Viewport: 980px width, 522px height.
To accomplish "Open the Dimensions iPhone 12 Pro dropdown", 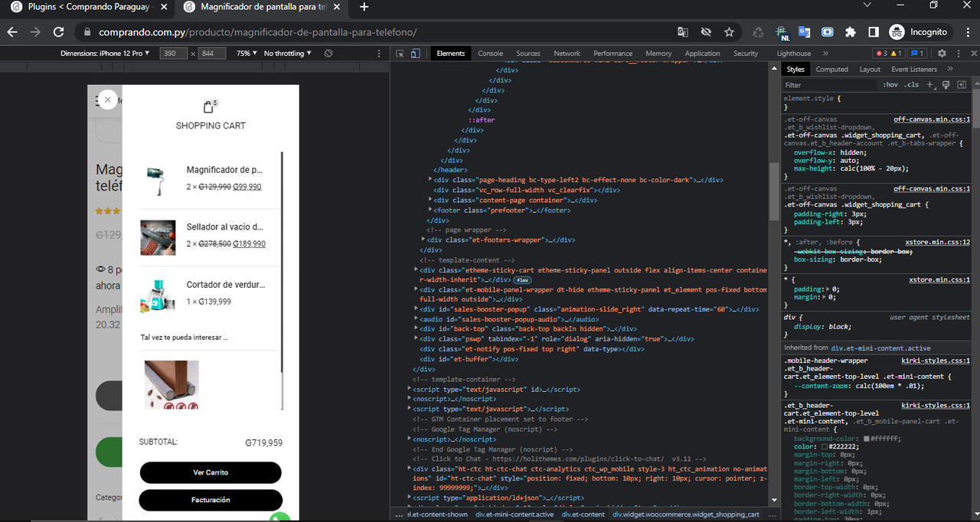I will 104,54.
